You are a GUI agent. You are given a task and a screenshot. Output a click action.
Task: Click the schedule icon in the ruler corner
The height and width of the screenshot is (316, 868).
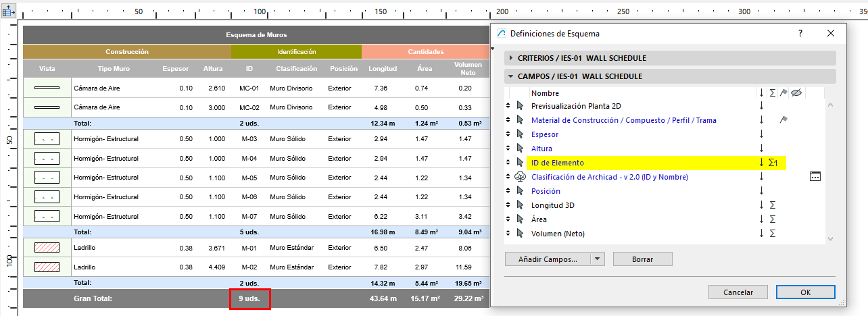[8, 11]
